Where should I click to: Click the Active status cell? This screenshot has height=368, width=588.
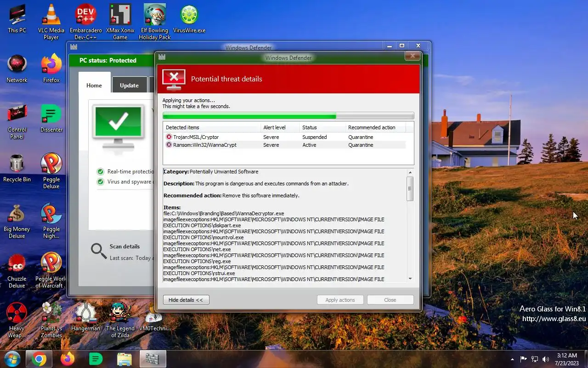click(309, 145)
